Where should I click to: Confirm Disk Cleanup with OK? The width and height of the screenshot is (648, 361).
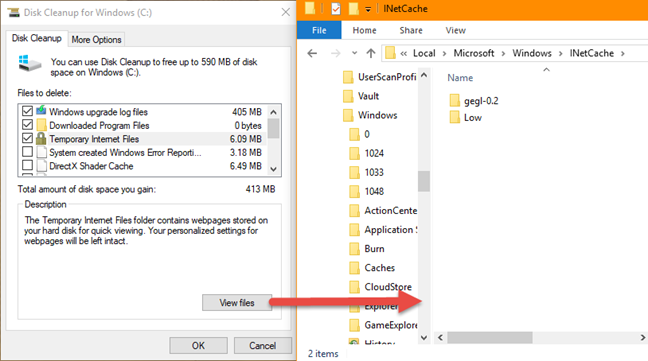tap(198, 346)
